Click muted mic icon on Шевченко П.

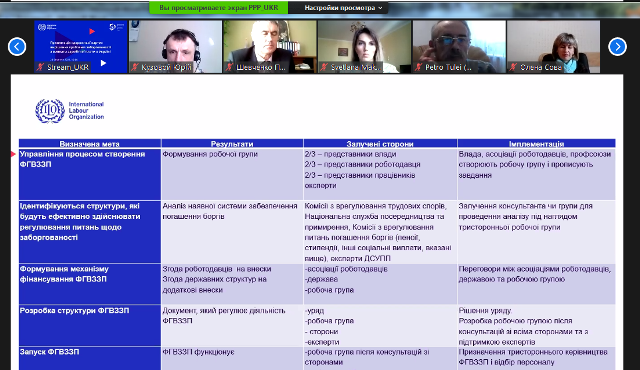tap(229, 67)
